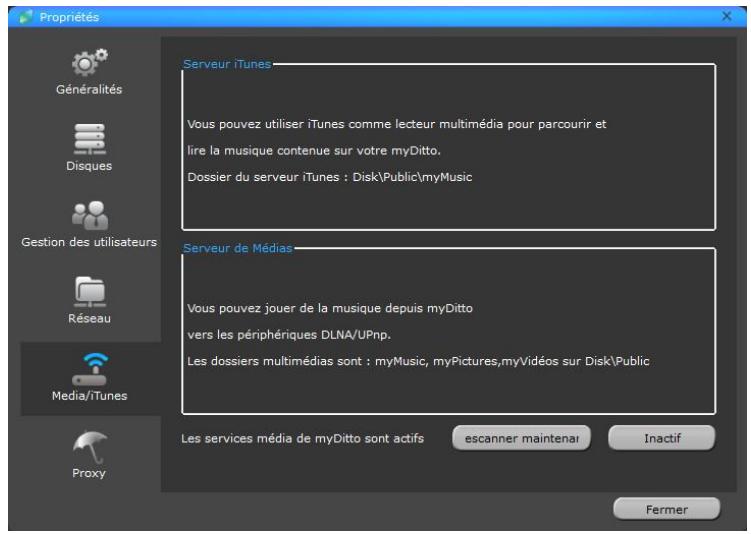The image size is (751, 534).
Task: Click 'lire la musique contenue' text line
Action: [314, 150]
